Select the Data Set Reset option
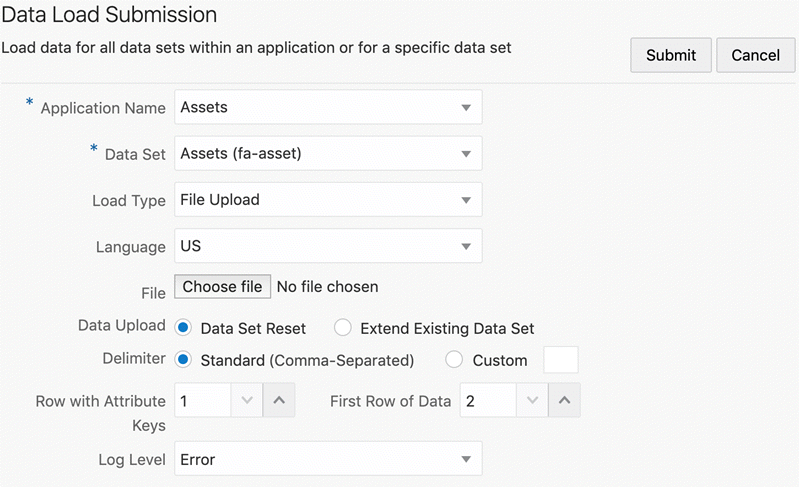 (x=184, y=328)
